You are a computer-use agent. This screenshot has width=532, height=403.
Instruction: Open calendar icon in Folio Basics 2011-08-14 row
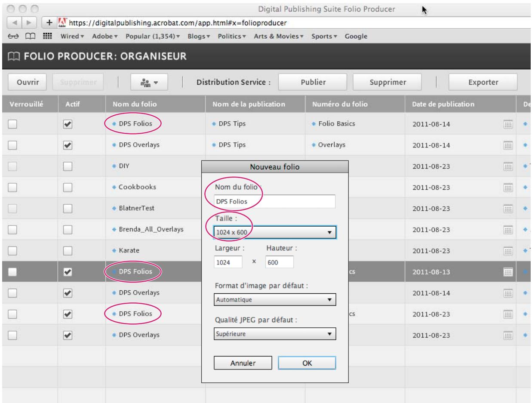(x=507, y=124)
